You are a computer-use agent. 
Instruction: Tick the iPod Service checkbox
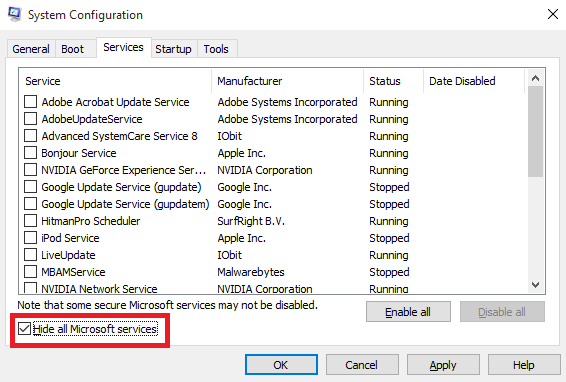click(30, 238)
